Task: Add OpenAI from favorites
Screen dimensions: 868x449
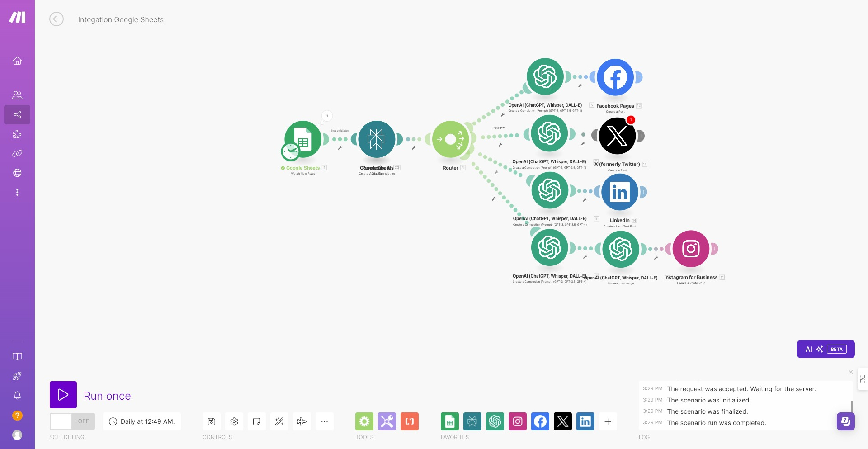Action: coord(495,421)
